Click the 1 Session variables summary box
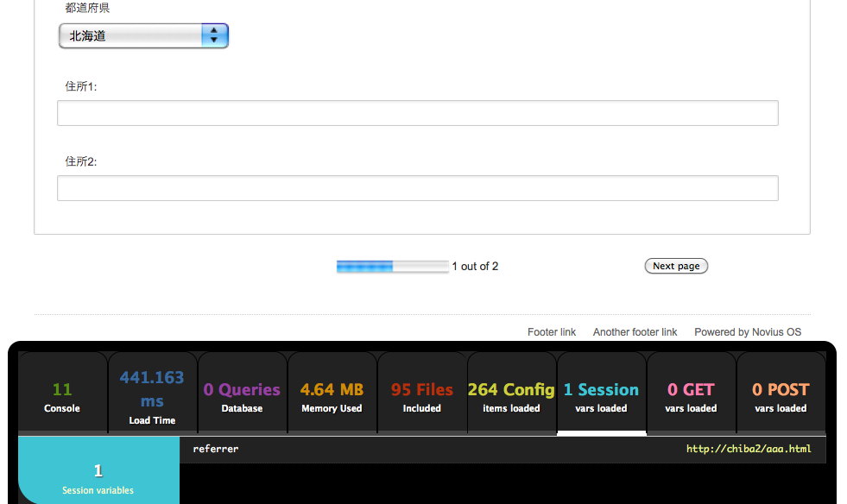 (98, 470)
